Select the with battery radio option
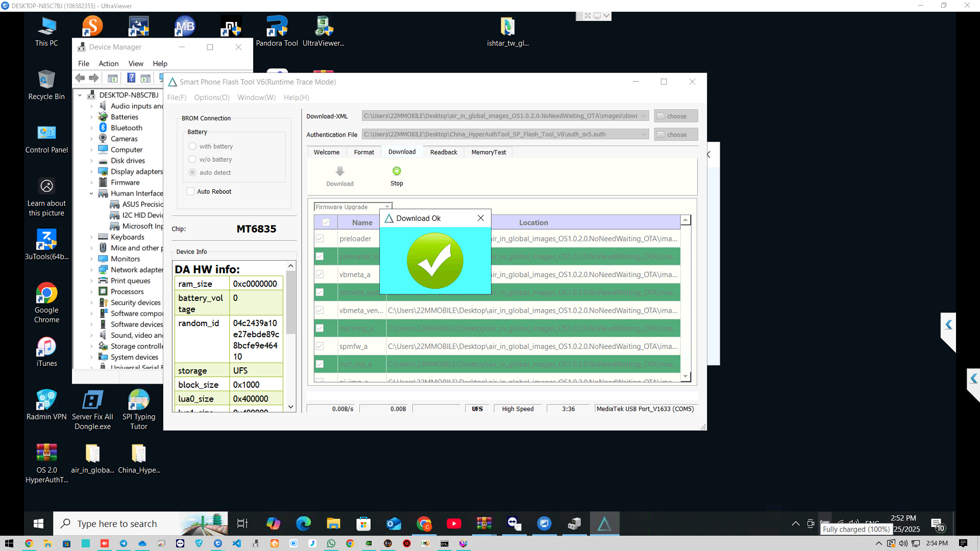Screen dimensions: 980x551 click(192, 146)
